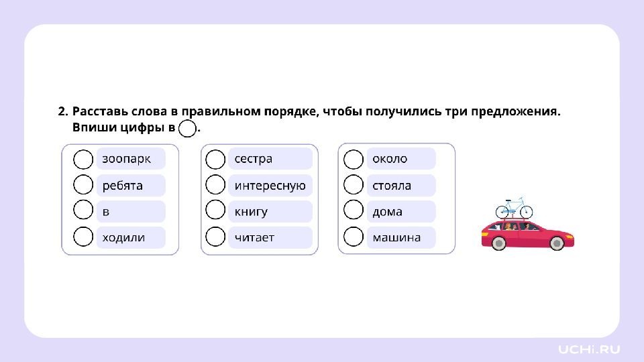The image size is (644, 362).
Task: Click the UCHi.RU logo
Action: [x=589, y=349]
